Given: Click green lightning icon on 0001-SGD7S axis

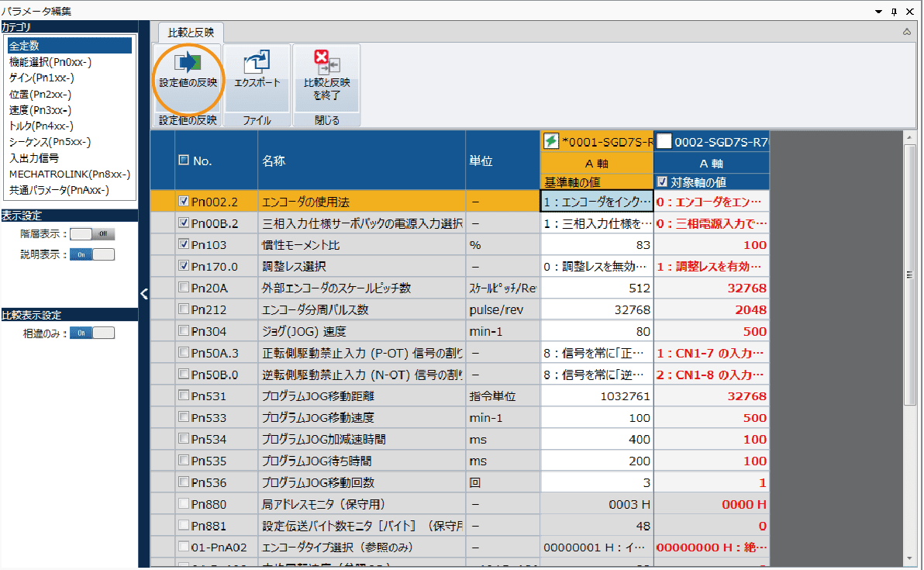Looking at the screenshot, I should click(551, 141).
